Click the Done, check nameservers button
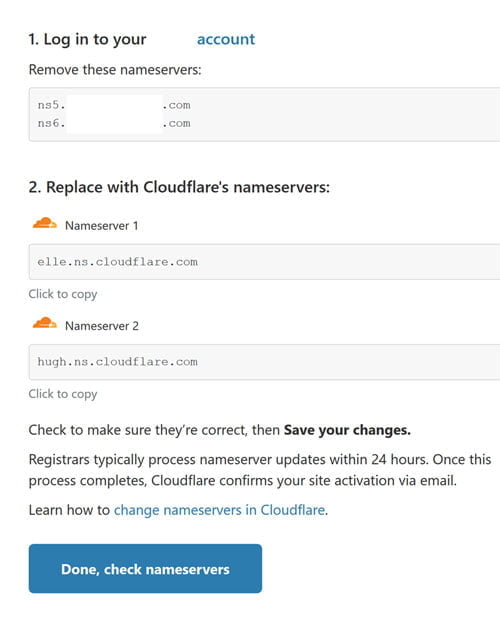 tap(145, 569)
